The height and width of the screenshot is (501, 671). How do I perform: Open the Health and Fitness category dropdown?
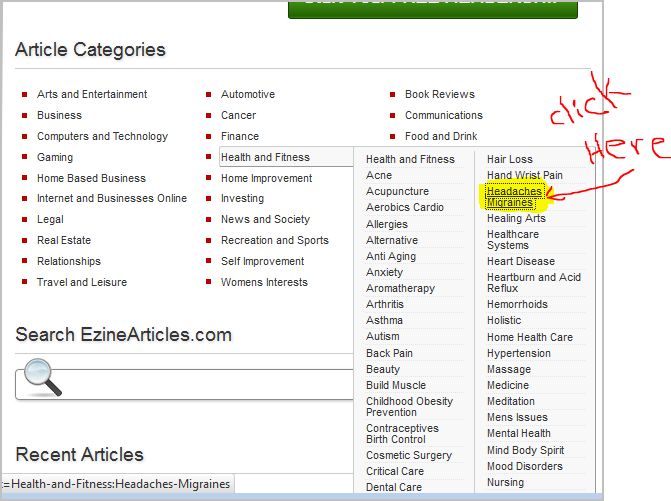[265, 157]
